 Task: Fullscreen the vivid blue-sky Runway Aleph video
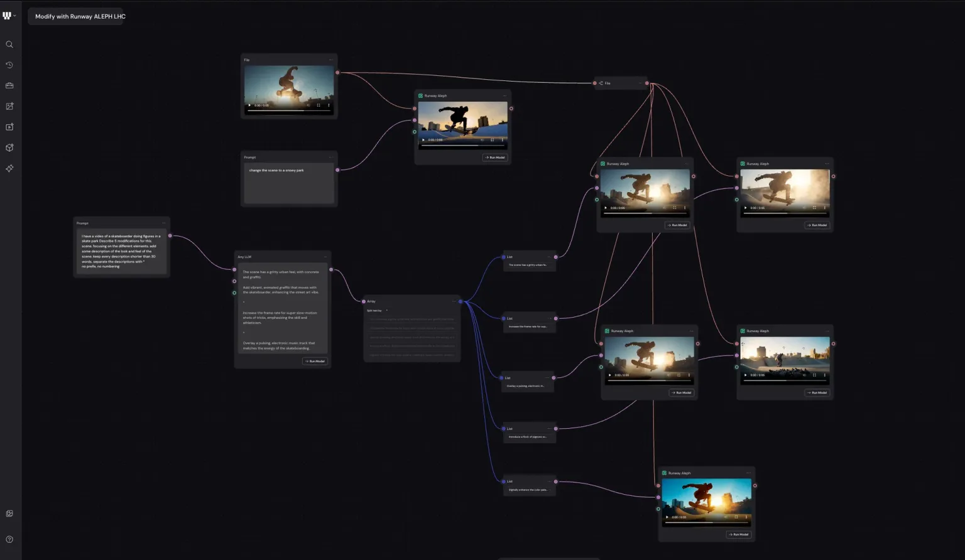point(736,517)
